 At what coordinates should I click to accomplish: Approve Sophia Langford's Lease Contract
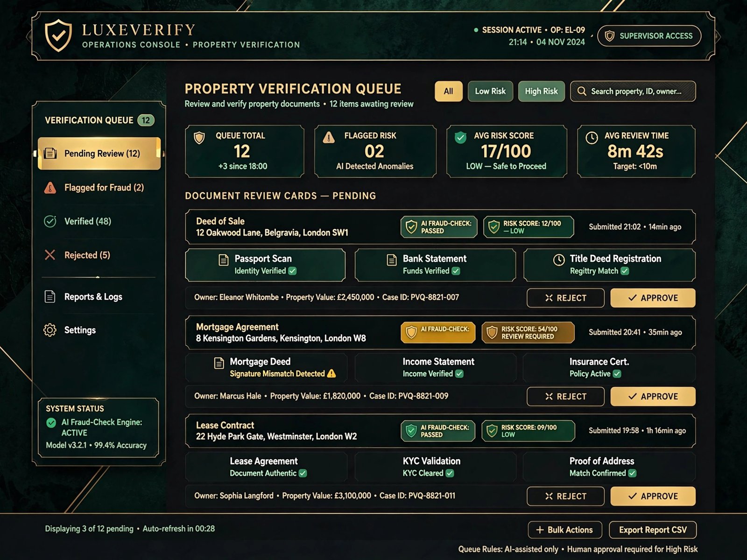[x=653, y=496]
